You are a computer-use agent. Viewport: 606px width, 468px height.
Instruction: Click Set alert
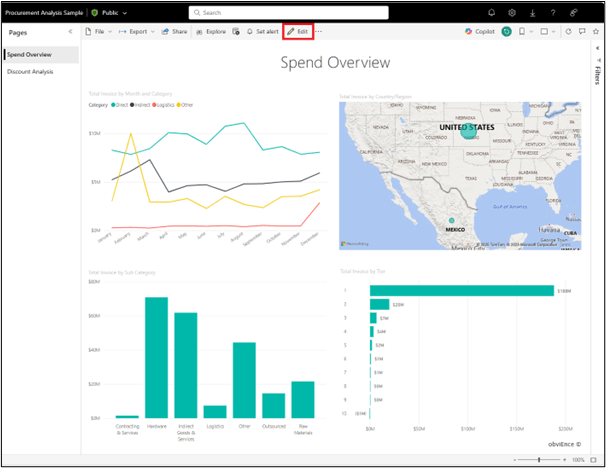click(x=263, y=32)
